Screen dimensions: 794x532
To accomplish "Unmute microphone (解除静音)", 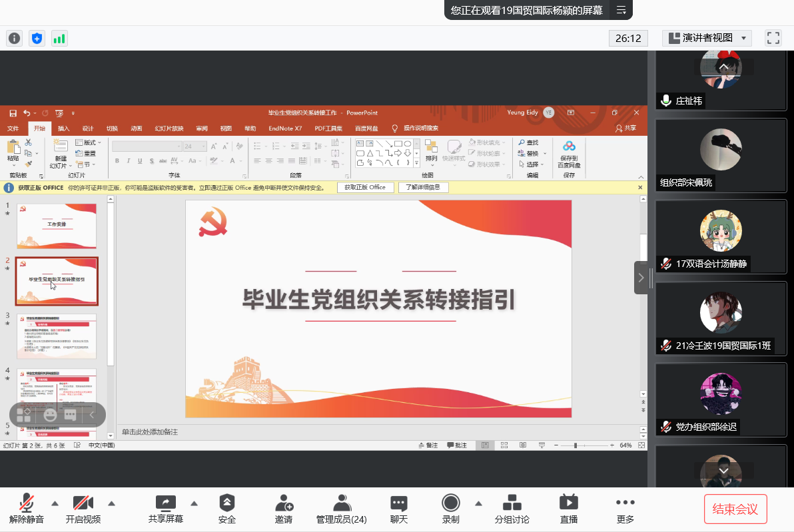I will pos(27,509).
